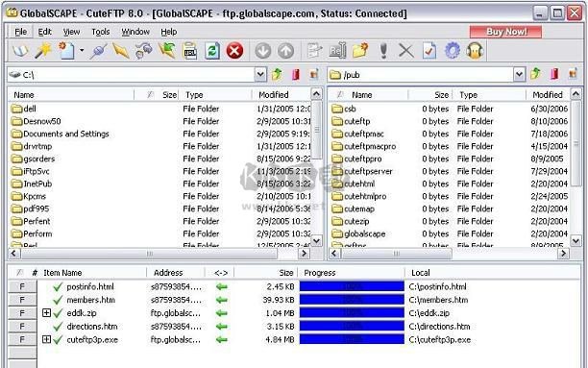The image size is (588, 368).
Task: Click the Global Options gear icon
Action: click(x=453, y=51)
